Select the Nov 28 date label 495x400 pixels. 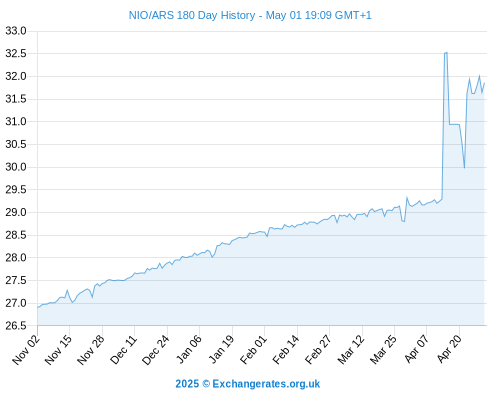click(x=91, y=350)
